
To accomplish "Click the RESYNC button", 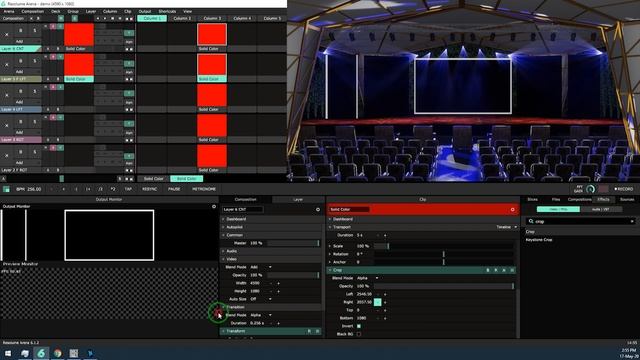I will point(149,189).
